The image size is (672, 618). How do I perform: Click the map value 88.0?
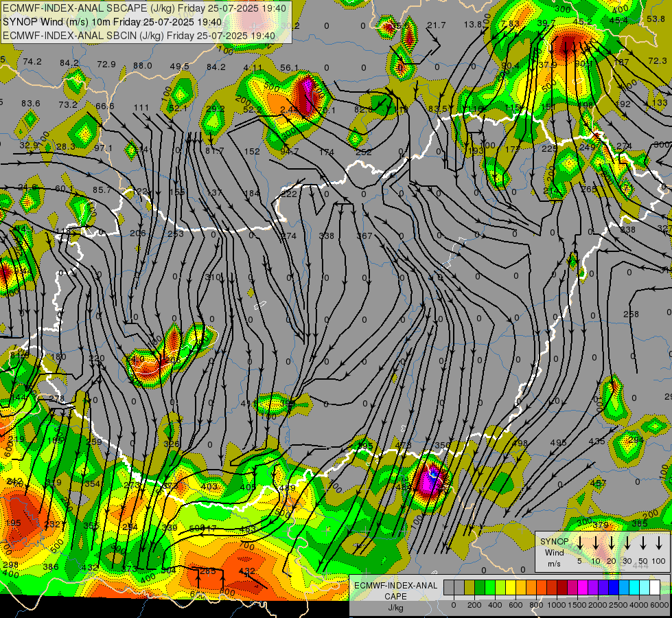point(142,66)
